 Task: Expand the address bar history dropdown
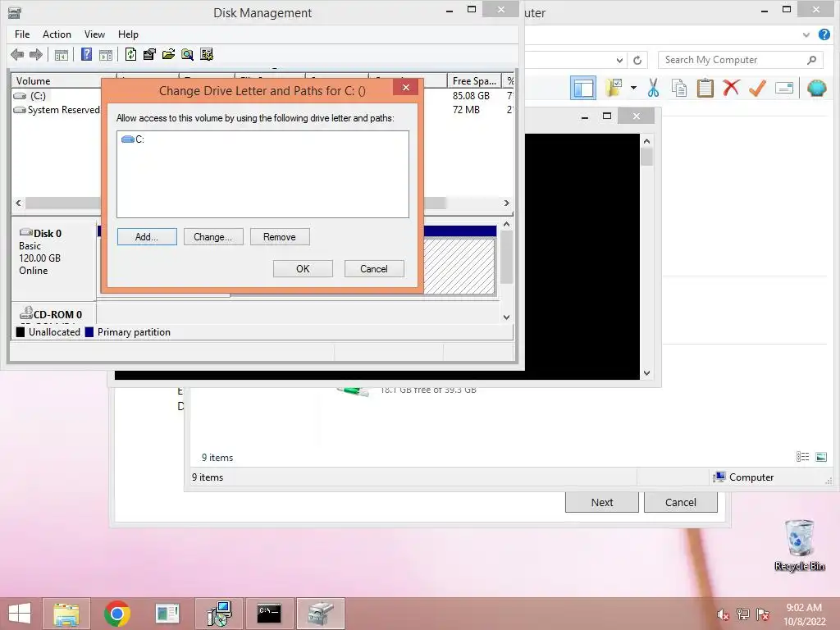point(619,60)
